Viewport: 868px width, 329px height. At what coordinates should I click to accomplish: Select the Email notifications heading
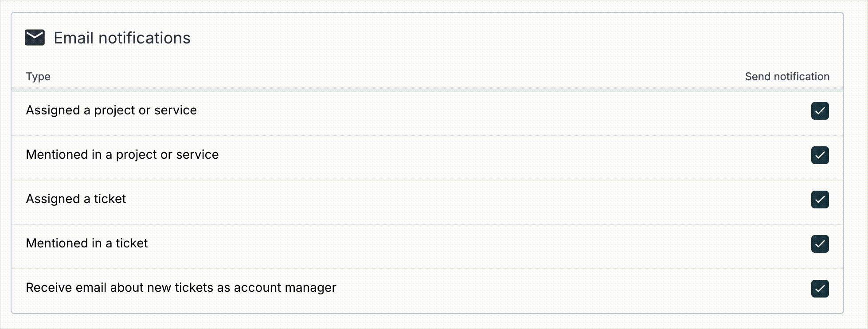[x=122, y=38]
